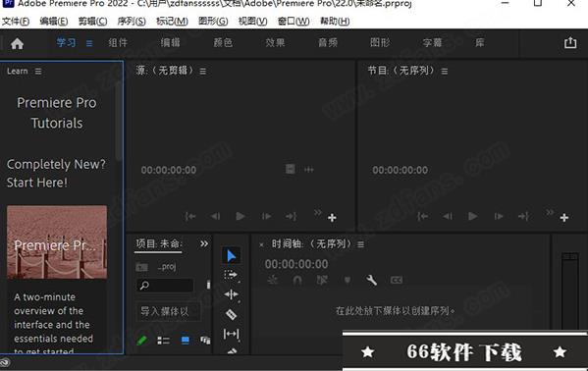Open the Timeline panel menu
This screenshot has width=588, height=371.
tap(360, 244)
